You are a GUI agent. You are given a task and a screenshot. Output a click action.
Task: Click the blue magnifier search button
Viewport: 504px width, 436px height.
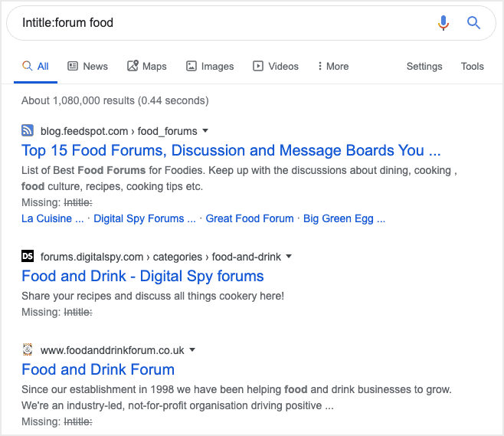tap(473, 23)
